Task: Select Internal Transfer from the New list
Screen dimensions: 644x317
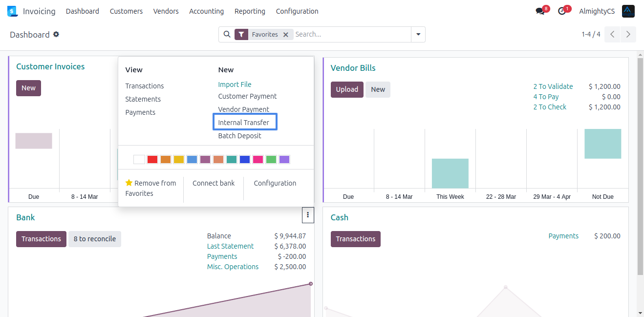Action: [x=244, y=123]
